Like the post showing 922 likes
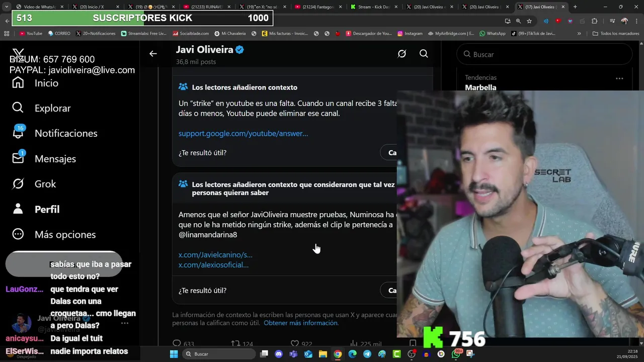This screenshot has width=644, height=362. tap(294, 344)
